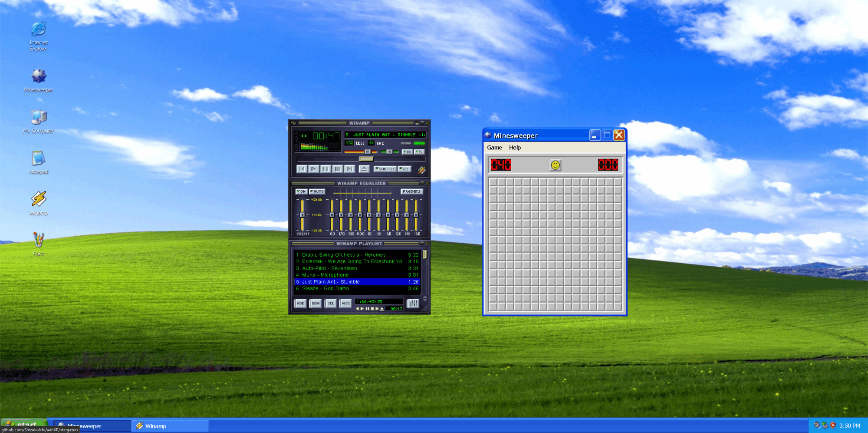Viewport: 868px width, 433px height.
Task: Select track 3 Auto-Pilot - Seventeen
Action: [x=357, y=268]
